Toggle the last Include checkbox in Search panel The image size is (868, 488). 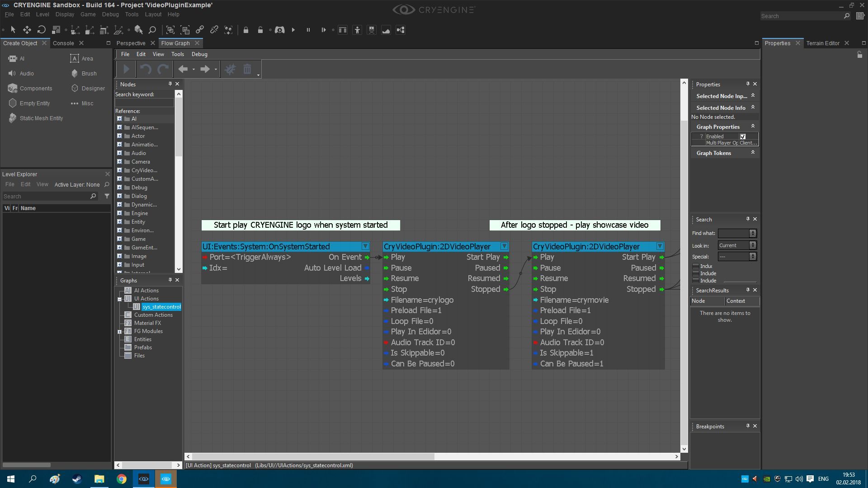click(695, 281)
